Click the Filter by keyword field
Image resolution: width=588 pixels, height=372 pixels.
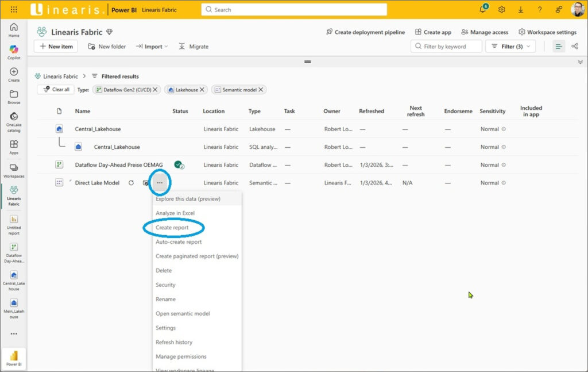coord(446,47)
